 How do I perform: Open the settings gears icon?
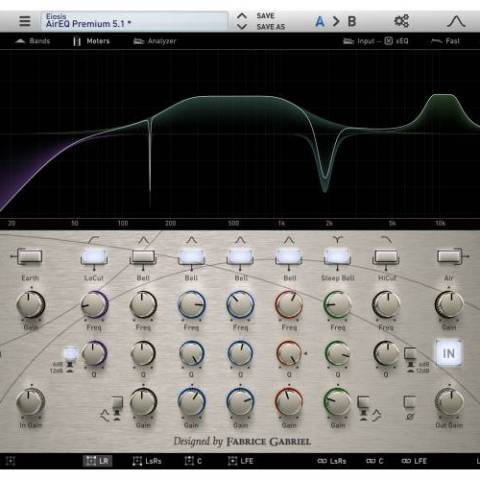point(401,21)
